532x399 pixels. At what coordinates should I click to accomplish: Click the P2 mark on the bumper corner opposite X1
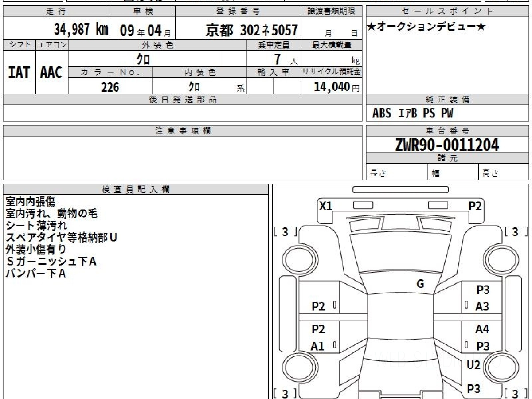475,206
